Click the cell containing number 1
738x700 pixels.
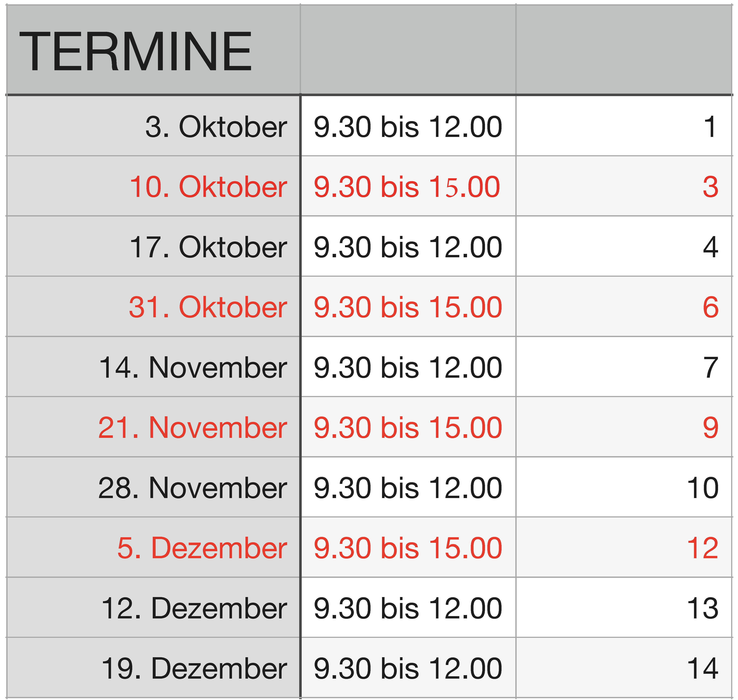624,126
